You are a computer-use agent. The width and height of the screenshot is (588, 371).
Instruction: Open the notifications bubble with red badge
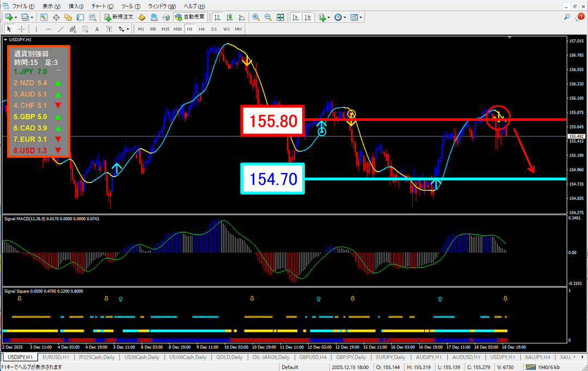coord(579,17)
